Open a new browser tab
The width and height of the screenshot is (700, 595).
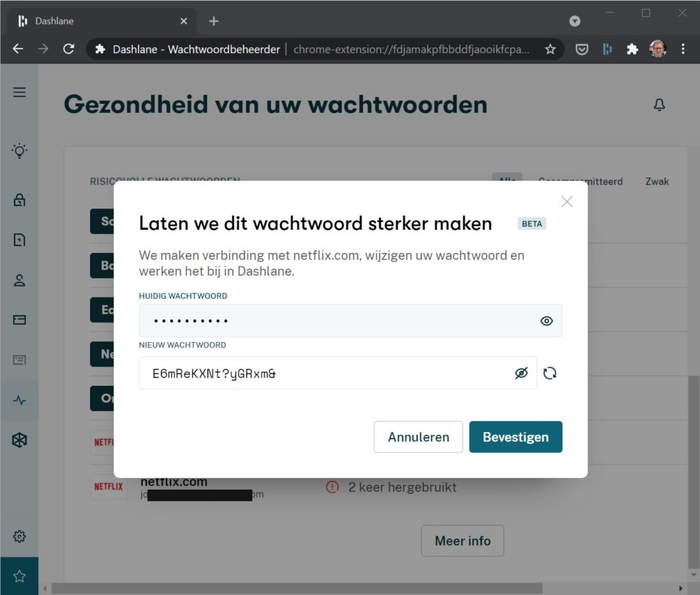point(214,21)
